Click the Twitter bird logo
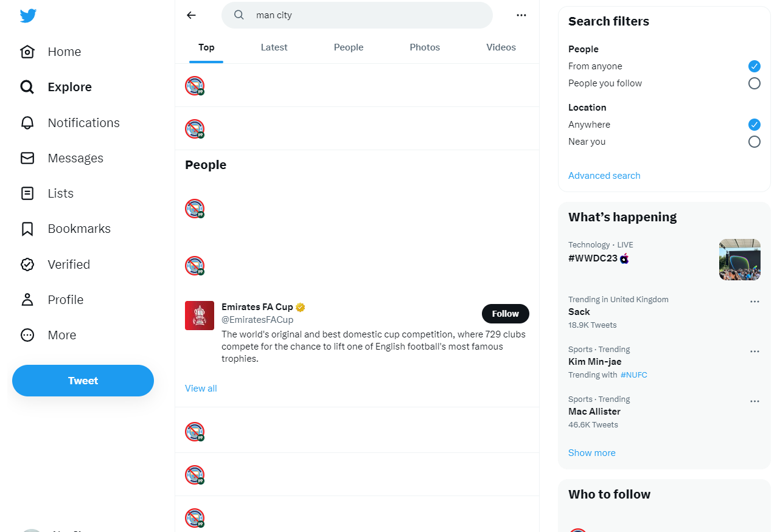This screenshot has height=532, width=777. click(28, 16)
